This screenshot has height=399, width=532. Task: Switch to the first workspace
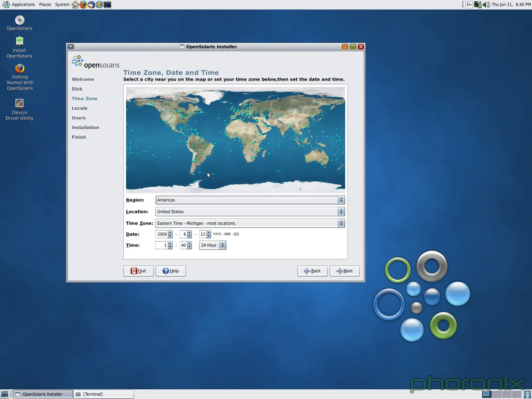(x=487, y=394)
